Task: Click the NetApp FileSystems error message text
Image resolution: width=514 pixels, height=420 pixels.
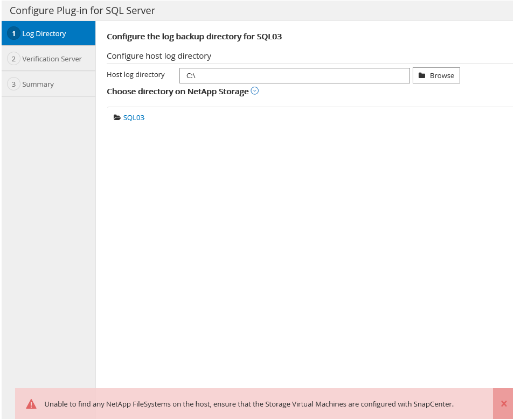Action: (249, 404)
